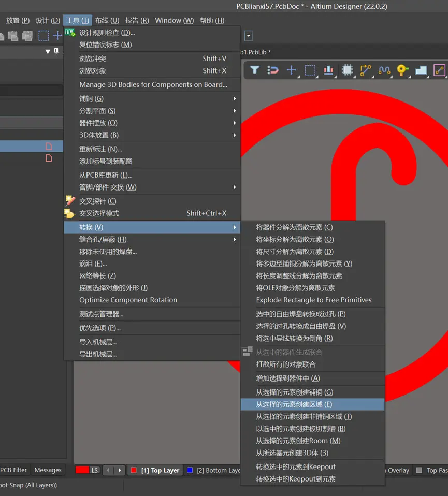Click the red current layer color swatch
448x496 pixels.
pyautogui.click(x=82, y=470)
